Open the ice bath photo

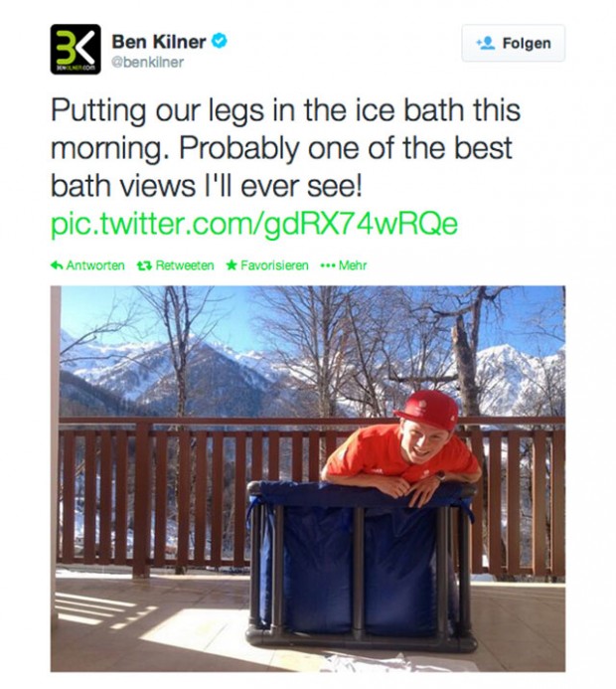308,478
